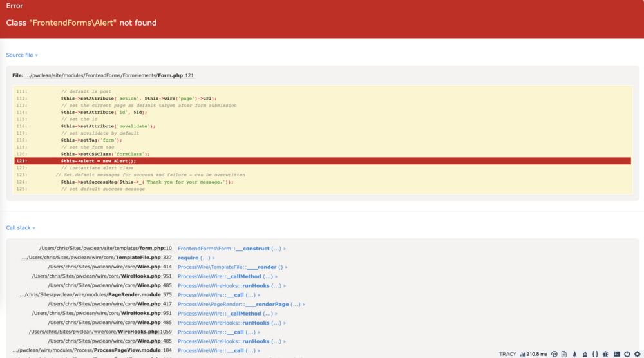Collapse the Source file section
This screenshot has height=358, width=644.
(x=22, y=55)
